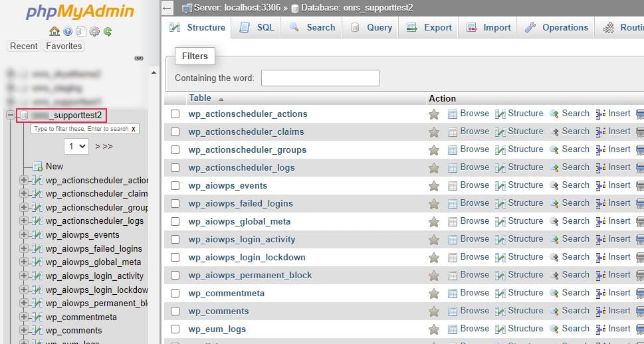Click Structure icon for wp_actionscheduler_logs

(x=500, y=168)
